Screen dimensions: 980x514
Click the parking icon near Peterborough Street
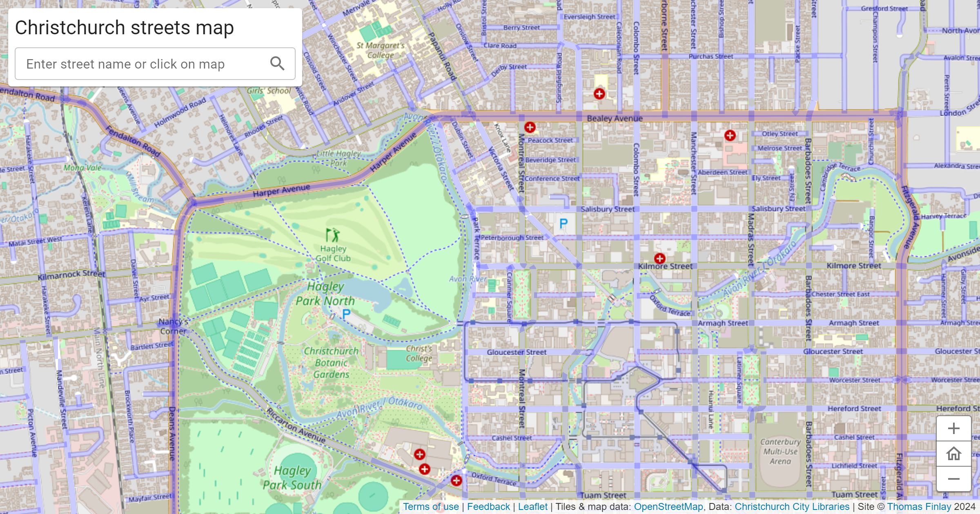click(563, 223)
